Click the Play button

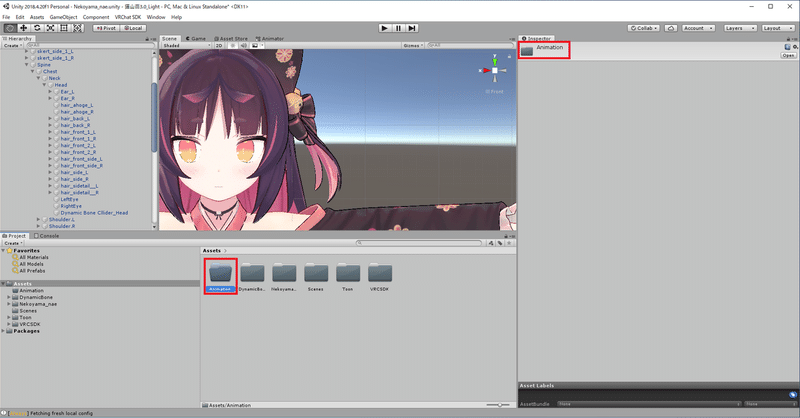[x=385, y=28]
